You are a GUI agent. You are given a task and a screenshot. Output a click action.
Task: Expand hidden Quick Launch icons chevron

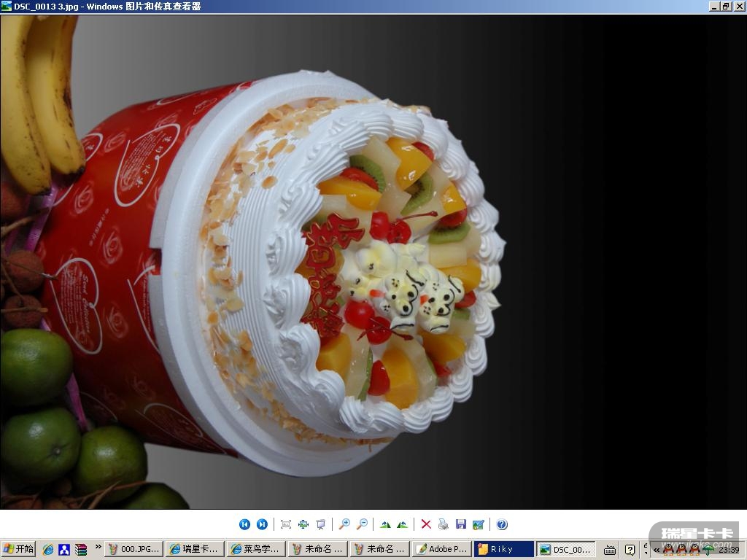(98, 547)
